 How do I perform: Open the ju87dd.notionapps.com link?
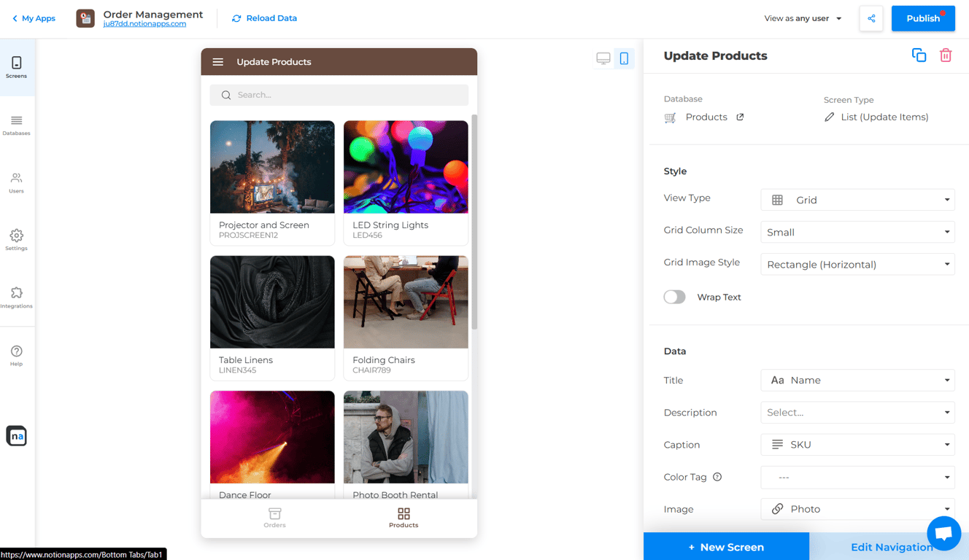tap(144, 24)
